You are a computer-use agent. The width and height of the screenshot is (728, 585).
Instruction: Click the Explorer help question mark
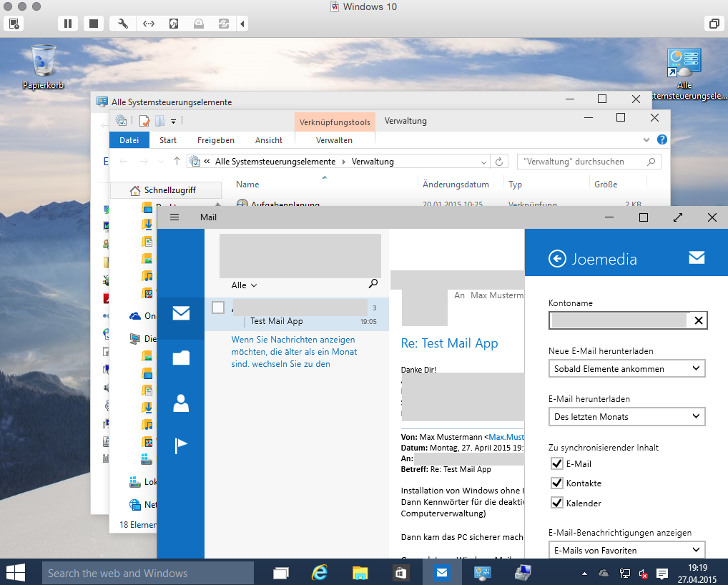tap(662, 139)
